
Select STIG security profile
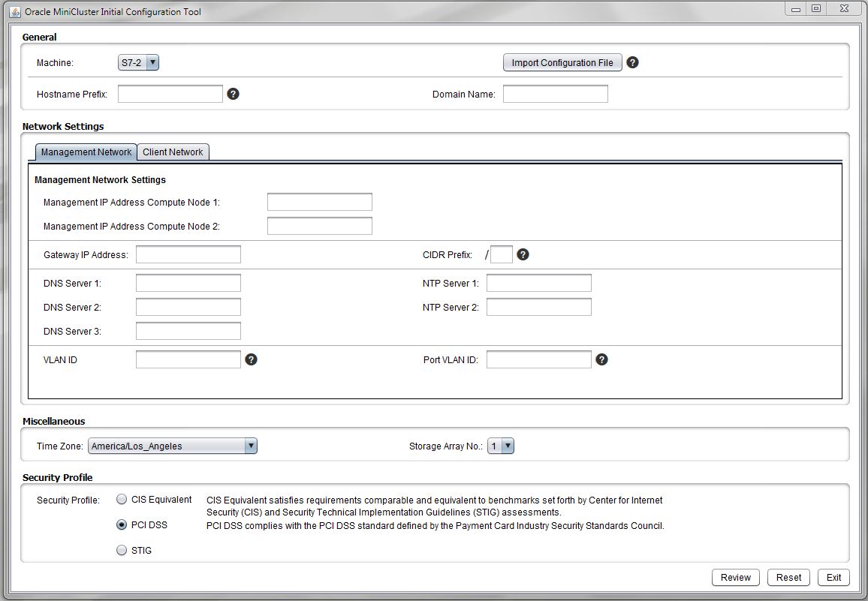122,550
